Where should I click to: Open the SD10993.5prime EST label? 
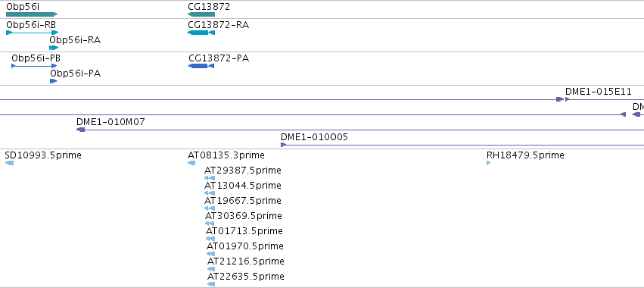coord(43,155)
